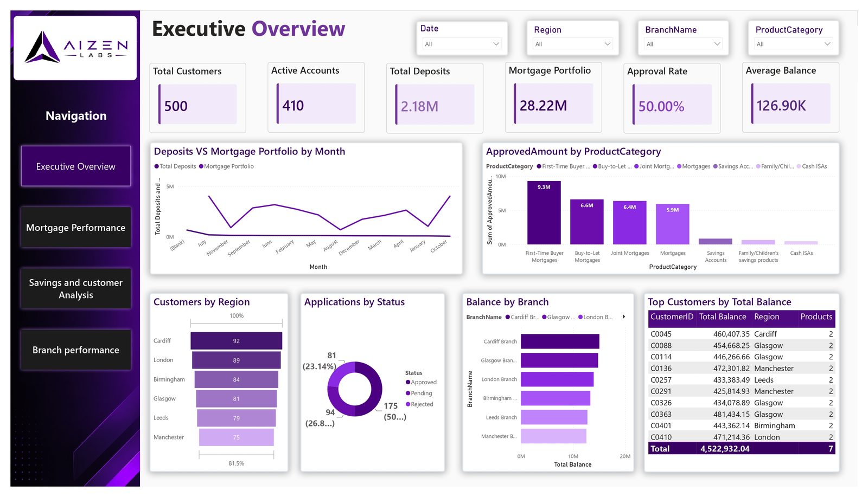Click the Joint Mortgages 6.4M bar
Image resolution: width=868 pixels, height=497 pixels.
point(630,223)
